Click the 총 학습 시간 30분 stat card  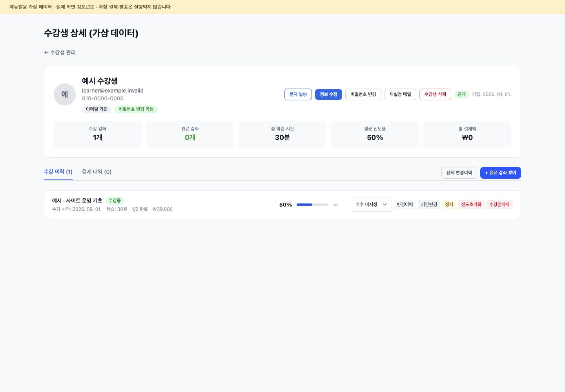click(x=282, y=134)
